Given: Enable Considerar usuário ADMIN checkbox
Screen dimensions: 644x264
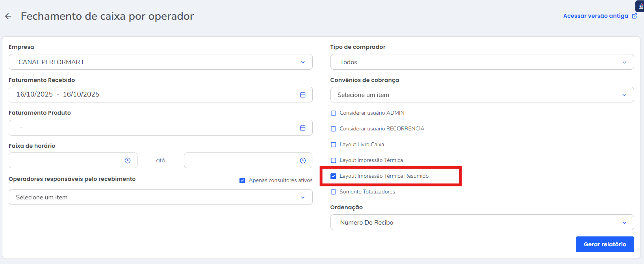Looking at the screenshot, I should point(334,113).
